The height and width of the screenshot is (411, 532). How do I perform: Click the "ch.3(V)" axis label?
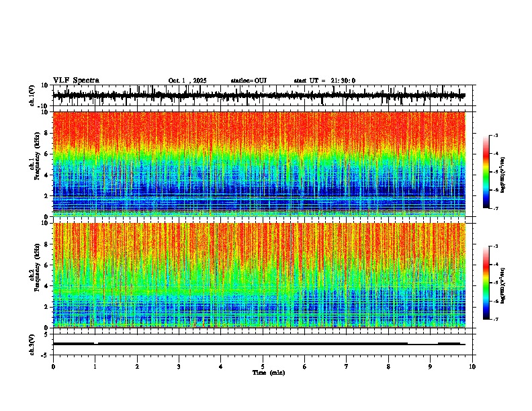(32, 345)
